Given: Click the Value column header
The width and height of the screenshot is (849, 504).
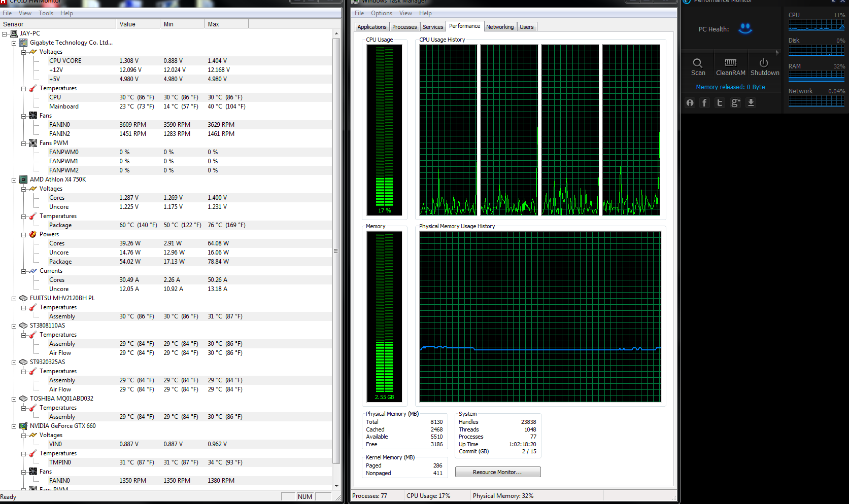Looking at the screenshot, I should (x=138, y=24).
